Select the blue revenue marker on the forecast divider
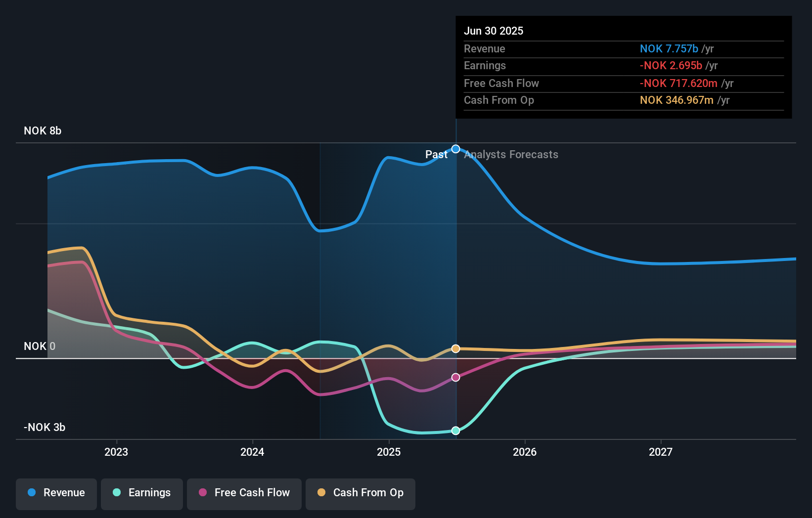 pyautogui.click(x=455, y=148)
